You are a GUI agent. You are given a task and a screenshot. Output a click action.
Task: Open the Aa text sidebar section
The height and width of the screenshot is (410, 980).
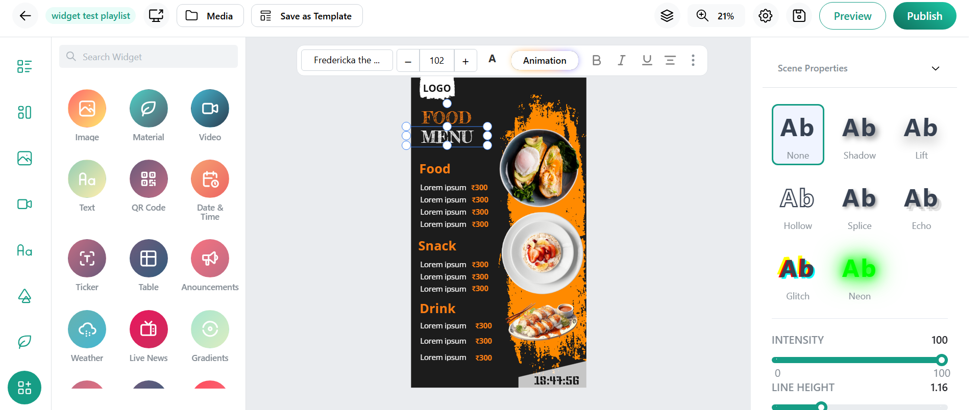[x=24, y=250]
